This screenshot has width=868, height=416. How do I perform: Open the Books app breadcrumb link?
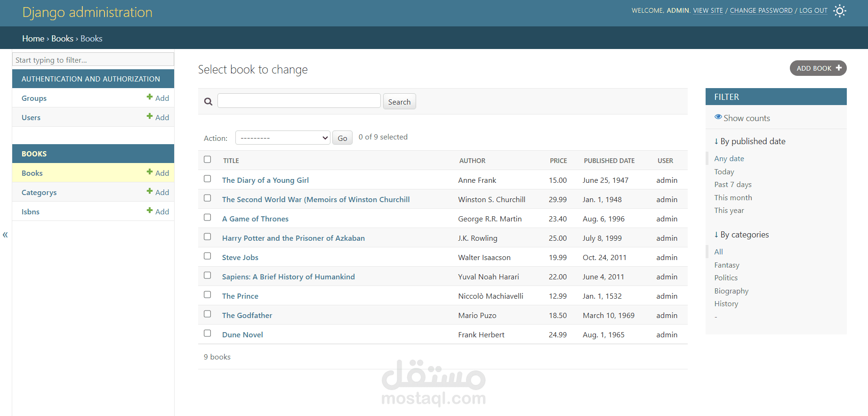click(x=62, y=38)
